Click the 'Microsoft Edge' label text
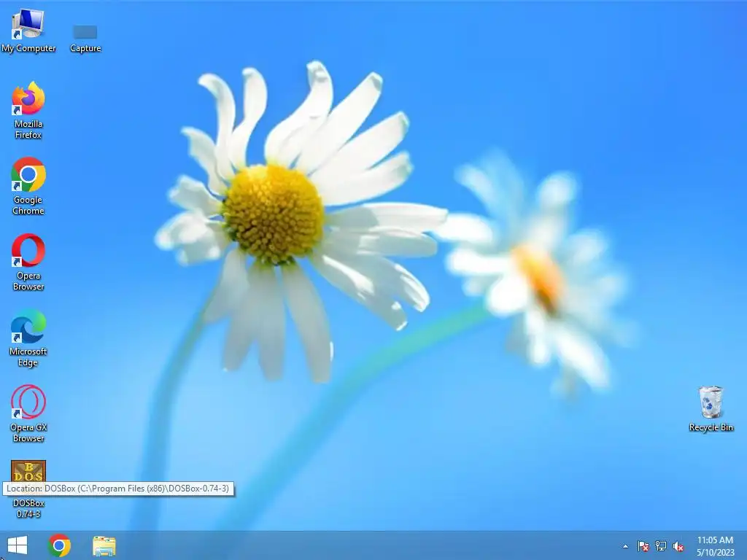The image size is (747, 560). click(28, 357)
